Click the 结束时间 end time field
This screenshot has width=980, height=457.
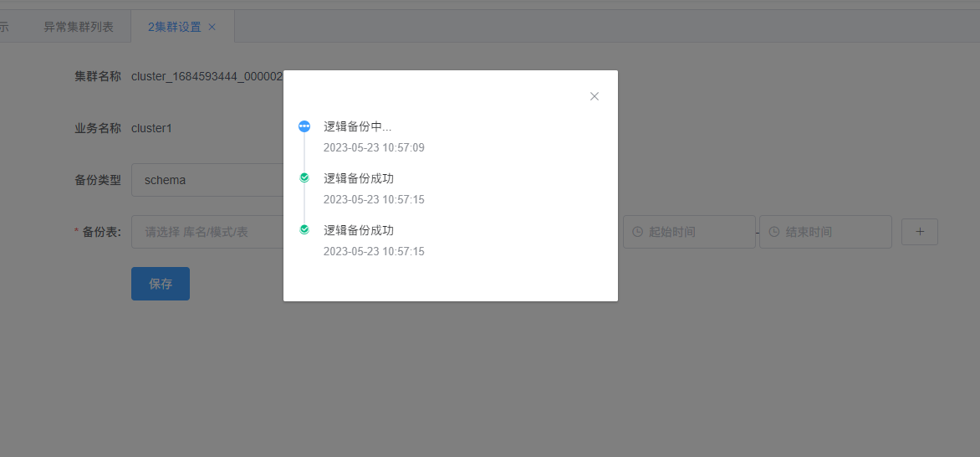[x=825, y=232]
